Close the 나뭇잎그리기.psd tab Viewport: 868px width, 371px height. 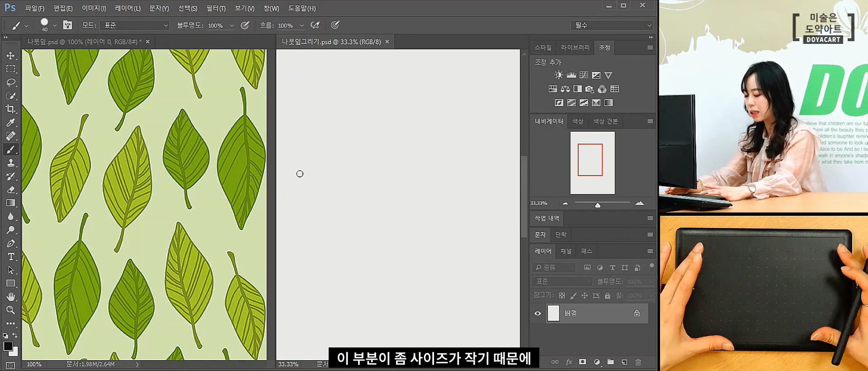coord(387,42)
